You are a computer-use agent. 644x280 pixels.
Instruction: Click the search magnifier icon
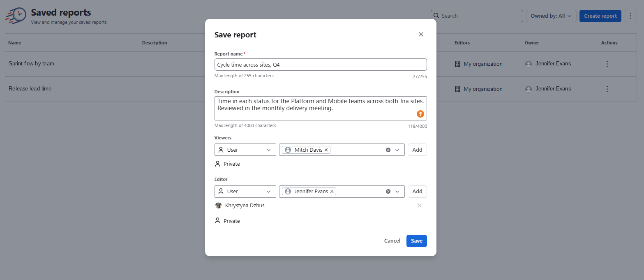point(436,16)
